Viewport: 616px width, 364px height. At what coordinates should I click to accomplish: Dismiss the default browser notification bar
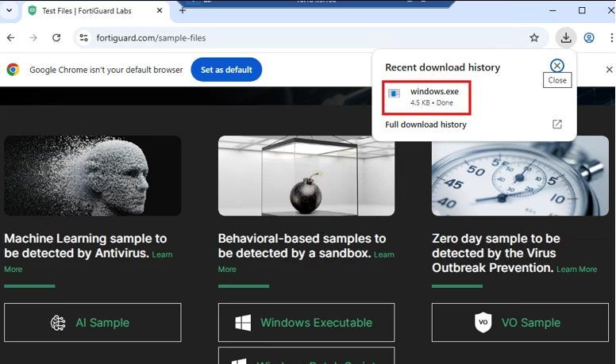(609, 70)
